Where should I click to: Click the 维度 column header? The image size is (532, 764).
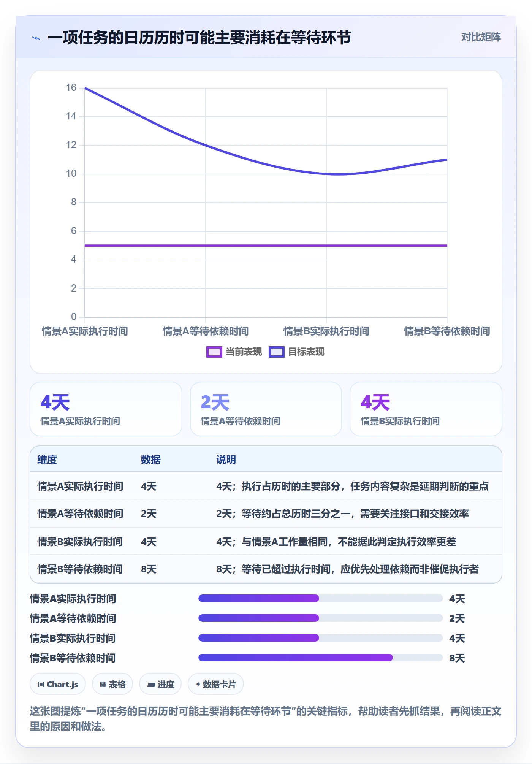(47, 460)
